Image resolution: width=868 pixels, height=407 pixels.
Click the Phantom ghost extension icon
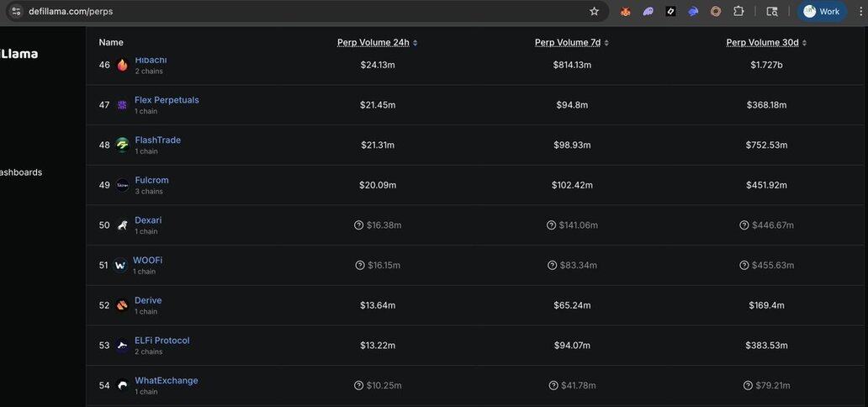pos(648,12)
